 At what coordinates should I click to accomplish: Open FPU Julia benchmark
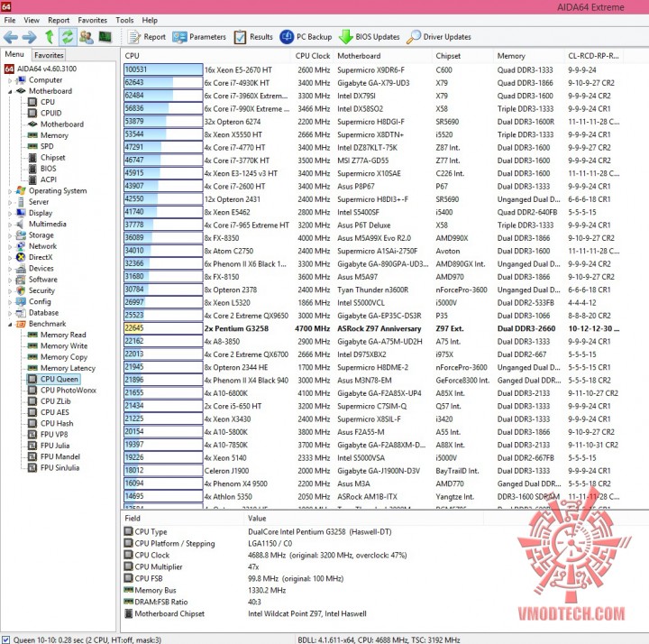click(x=55, y=446)
